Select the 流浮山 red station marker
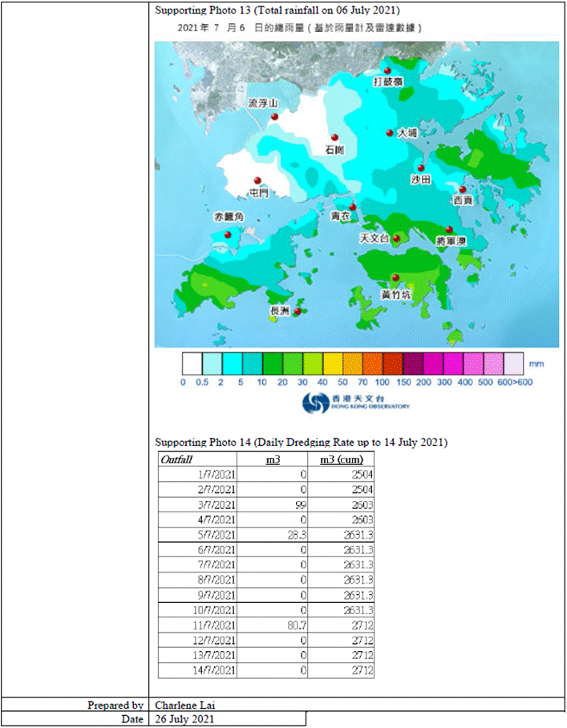The image size is (567, 728). point(274,117)
